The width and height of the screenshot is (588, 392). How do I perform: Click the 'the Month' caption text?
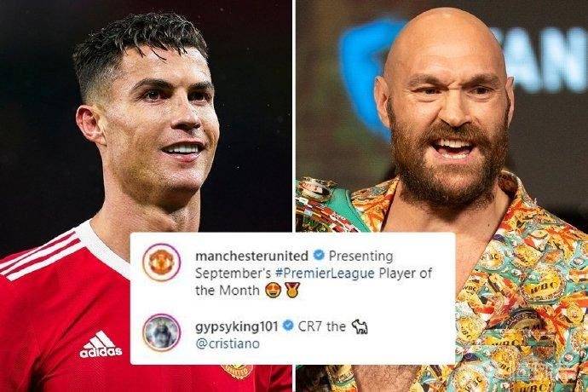[x=228, y=291]
